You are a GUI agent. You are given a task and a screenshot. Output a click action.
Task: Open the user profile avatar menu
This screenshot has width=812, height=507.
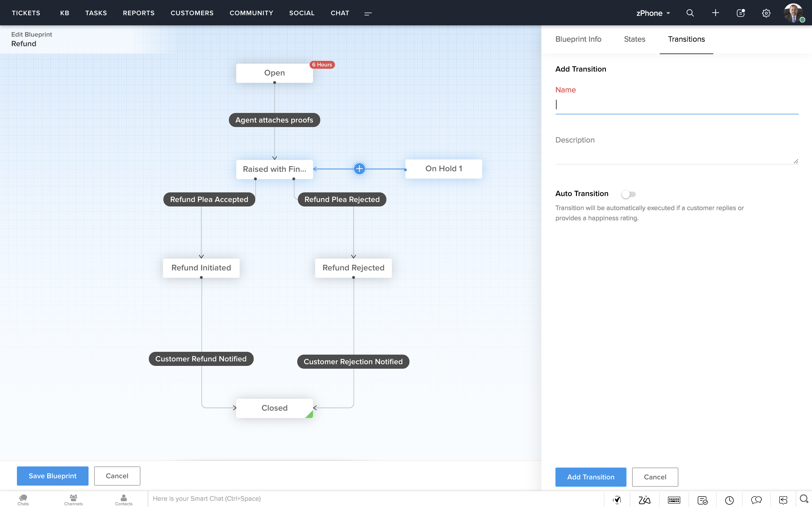(x=793, y=13)
